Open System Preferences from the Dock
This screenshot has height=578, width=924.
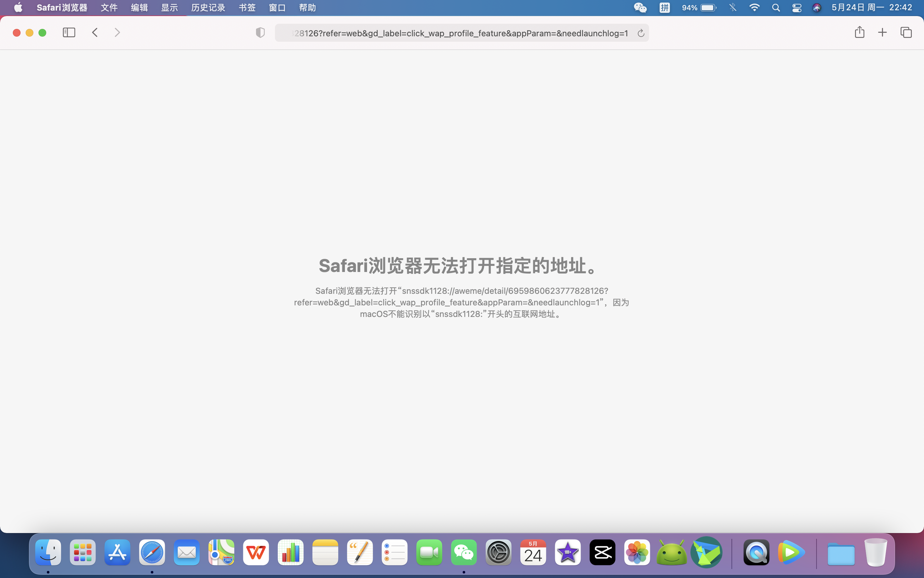499,552
